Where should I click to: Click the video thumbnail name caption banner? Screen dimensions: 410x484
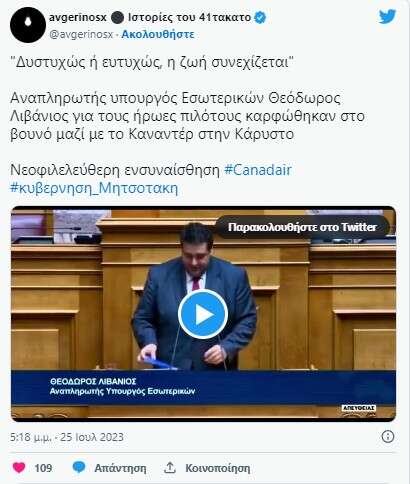coord(203,387)
